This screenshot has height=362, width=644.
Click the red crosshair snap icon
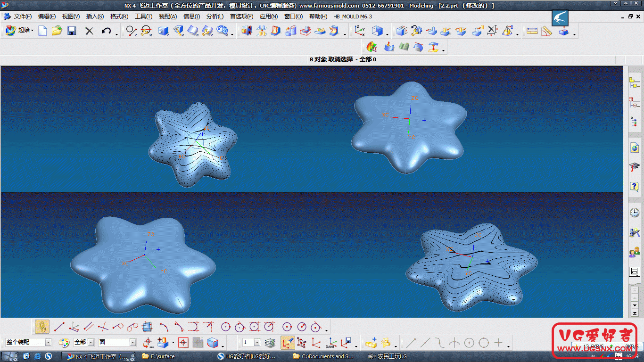coord(183,343)
